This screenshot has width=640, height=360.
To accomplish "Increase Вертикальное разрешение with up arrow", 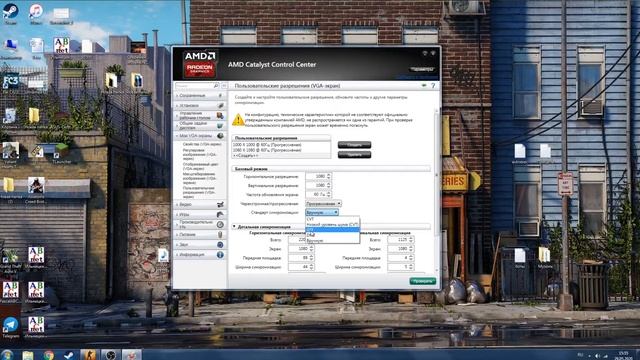I will [329, 184].
